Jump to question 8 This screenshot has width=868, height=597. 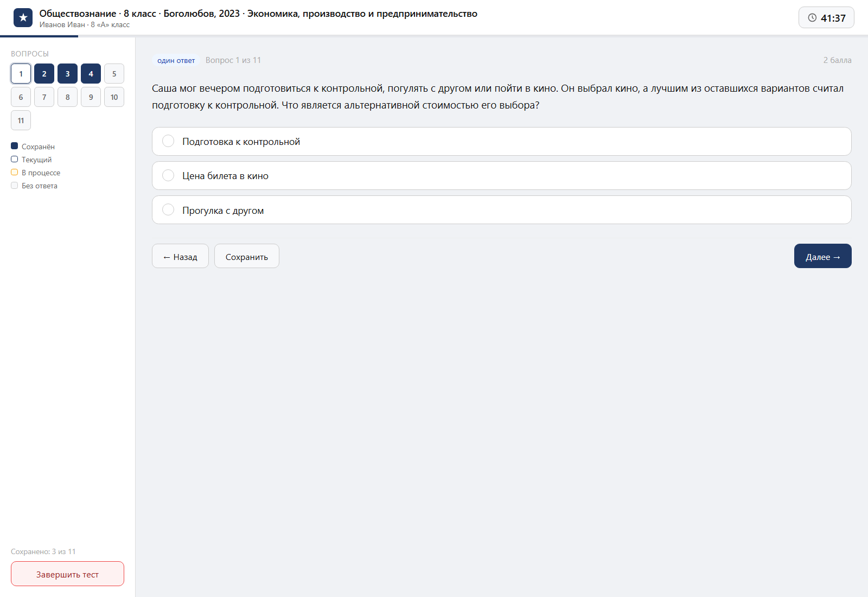point(67,97)
